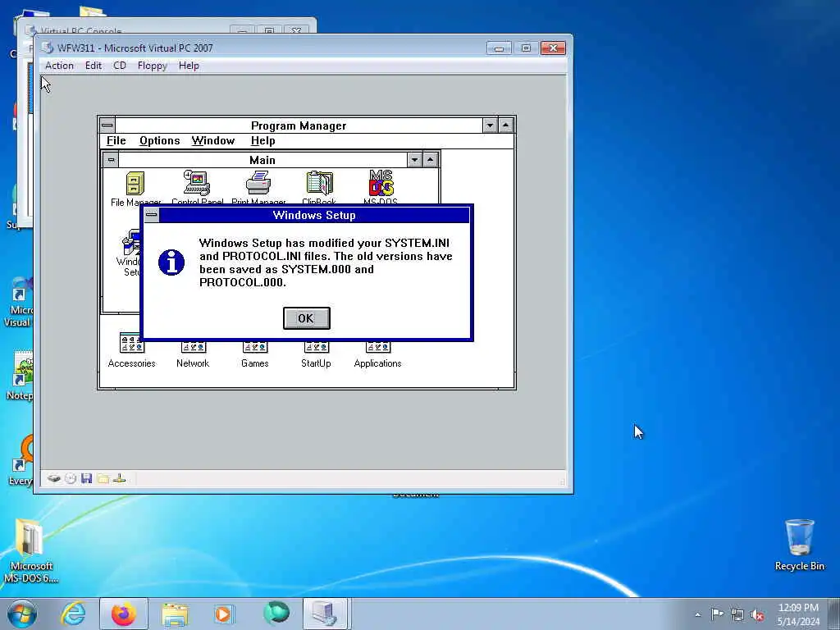Click the Program Manager maximize up arrow
840x630 pixels.
505,126
